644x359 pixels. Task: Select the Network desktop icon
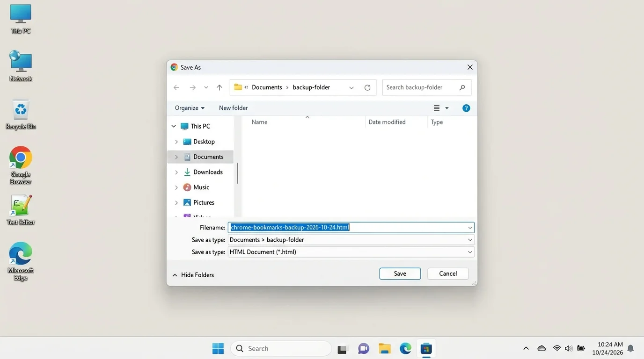click(x=21, y=66)
